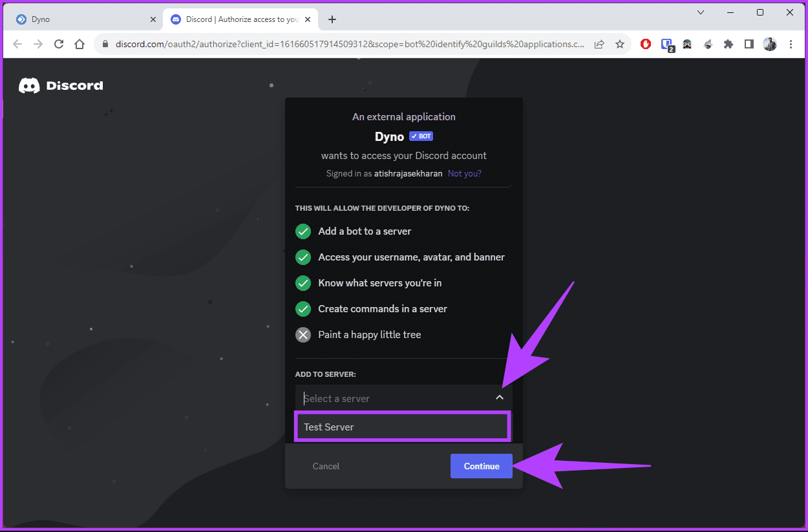Click the username atishrajasekharan
Image resolution: width=808 pixels, height=532 pixels.
(x=409, y=173)
